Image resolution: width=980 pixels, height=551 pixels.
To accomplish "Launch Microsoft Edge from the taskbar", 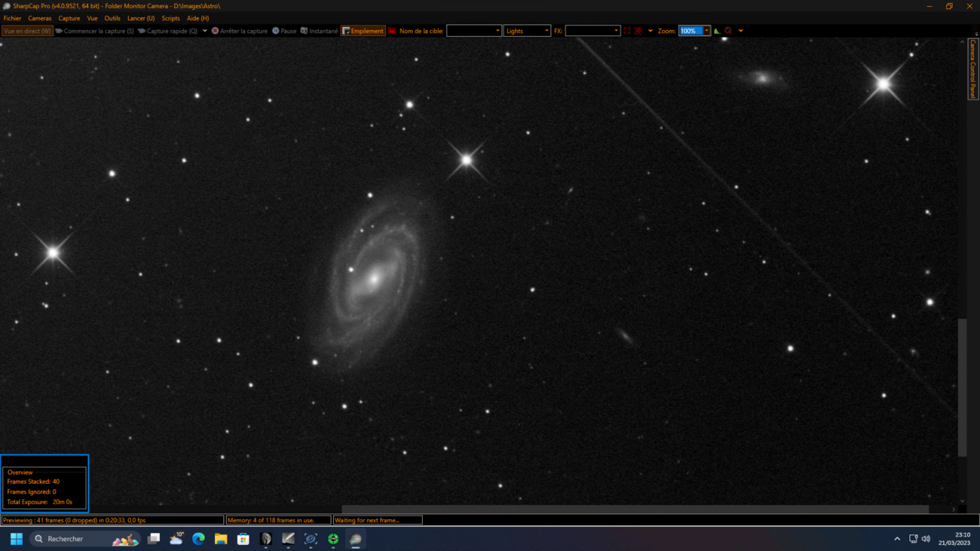I will click(x=199, y=539).
